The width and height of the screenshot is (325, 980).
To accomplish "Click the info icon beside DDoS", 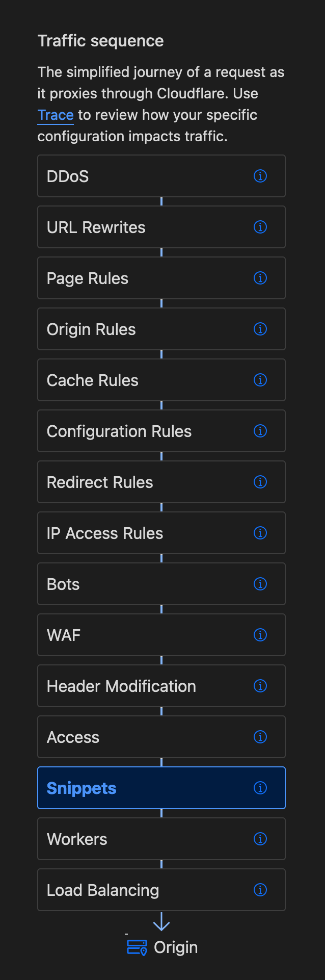I will pos(260,176).
